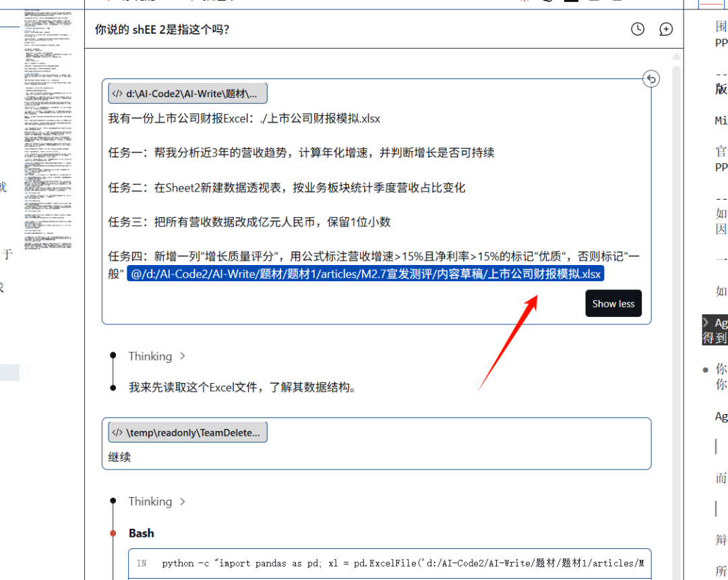Click the python command input line
Image resolution: width=728 pixels, height=580 pixels.
[x=390, y=563]
